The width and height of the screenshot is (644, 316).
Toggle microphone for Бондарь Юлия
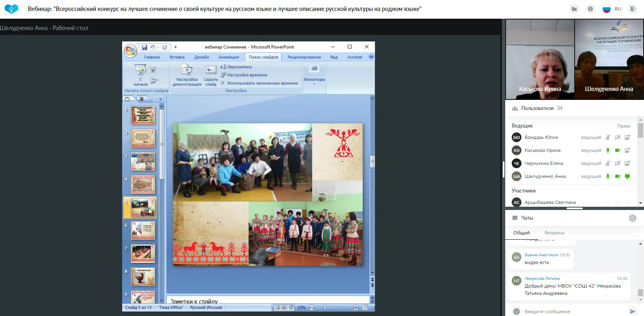608,137
